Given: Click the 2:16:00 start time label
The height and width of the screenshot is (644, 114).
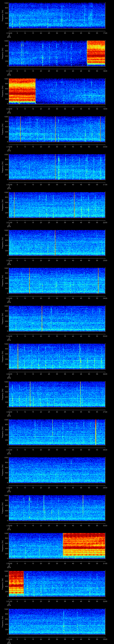Looking at the screenshot, I should coord(9,33).
